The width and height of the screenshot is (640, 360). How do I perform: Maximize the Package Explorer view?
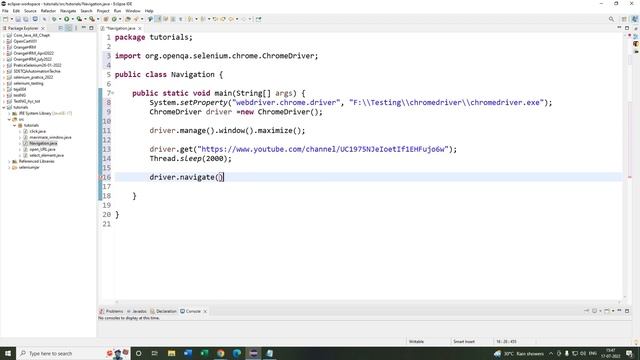coord(91,28)
